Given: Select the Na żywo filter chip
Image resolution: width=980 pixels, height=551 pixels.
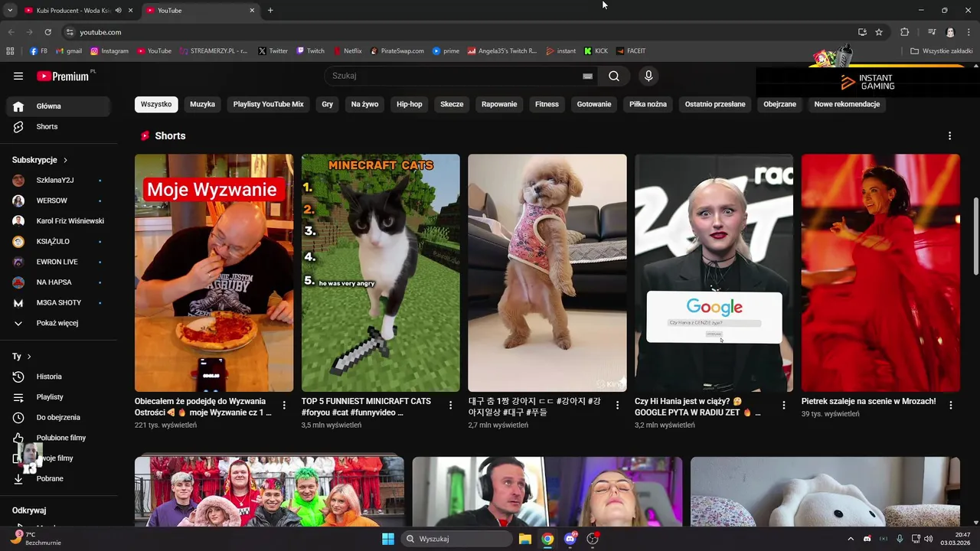Looking at the screenshot, I should [x=365, y=104].
